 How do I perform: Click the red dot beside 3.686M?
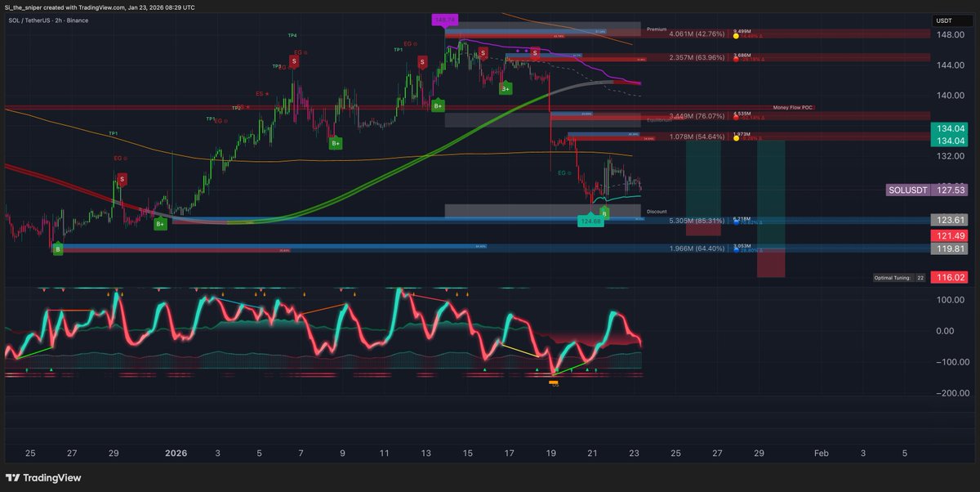[737, 60]
